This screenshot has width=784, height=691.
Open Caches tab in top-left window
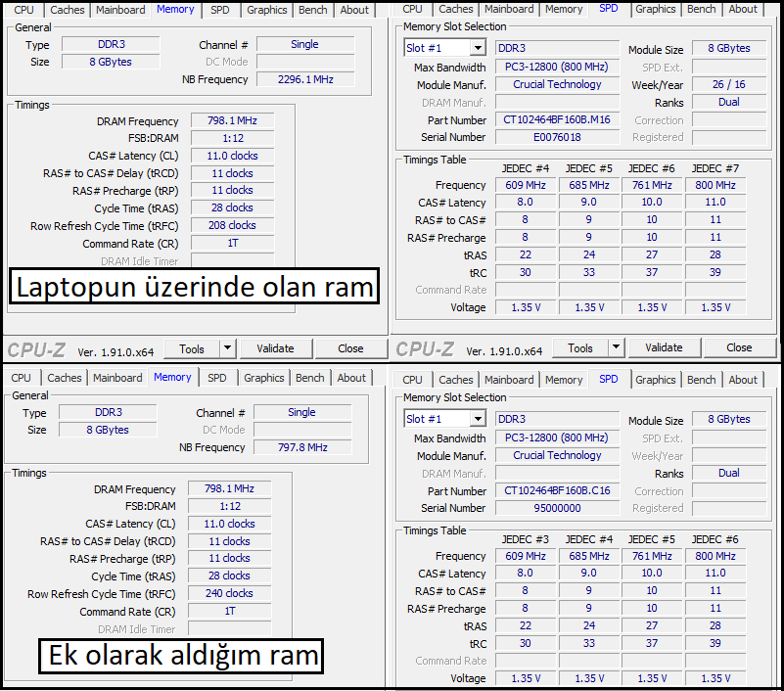click(67, 10)
